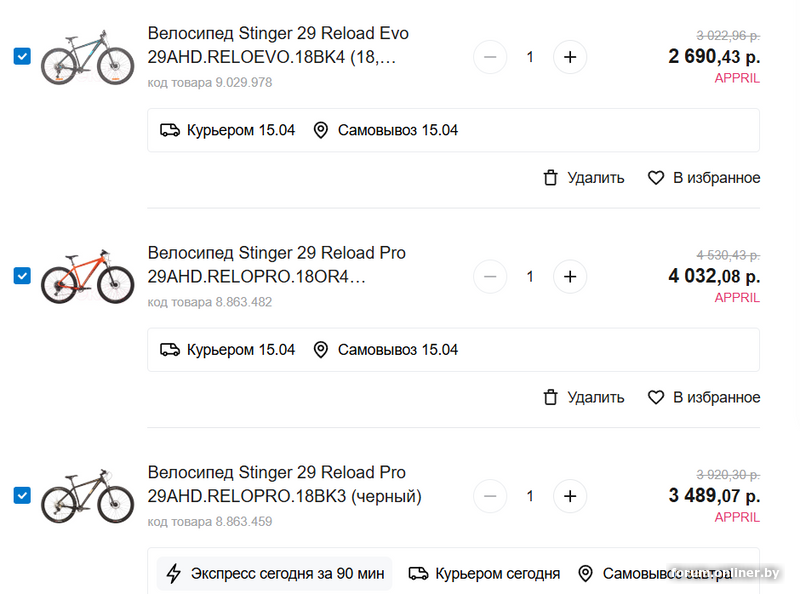800x594 pixels.
Task: Add one more black Reload Pro 18BK3
Action: click(x=570, y=495)
